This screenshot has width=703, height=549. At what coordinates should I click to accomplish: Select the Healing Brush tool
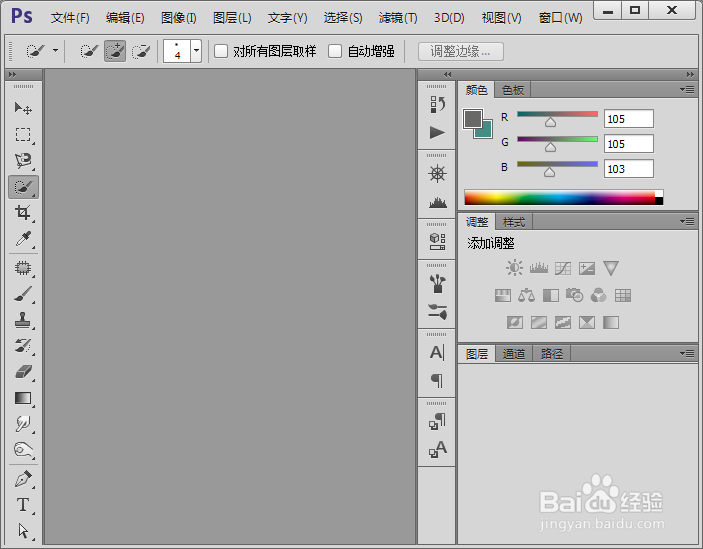coord(23,268)
